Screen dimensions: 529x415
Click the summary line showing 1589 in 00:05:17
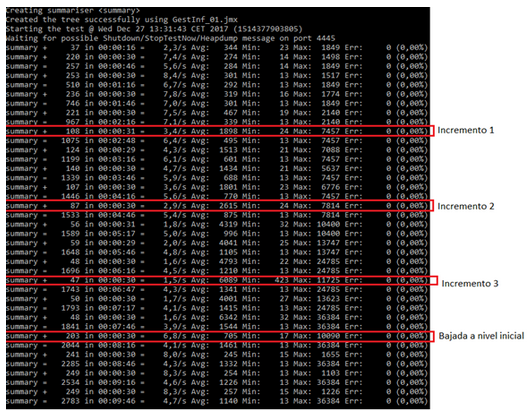point(217,234)
